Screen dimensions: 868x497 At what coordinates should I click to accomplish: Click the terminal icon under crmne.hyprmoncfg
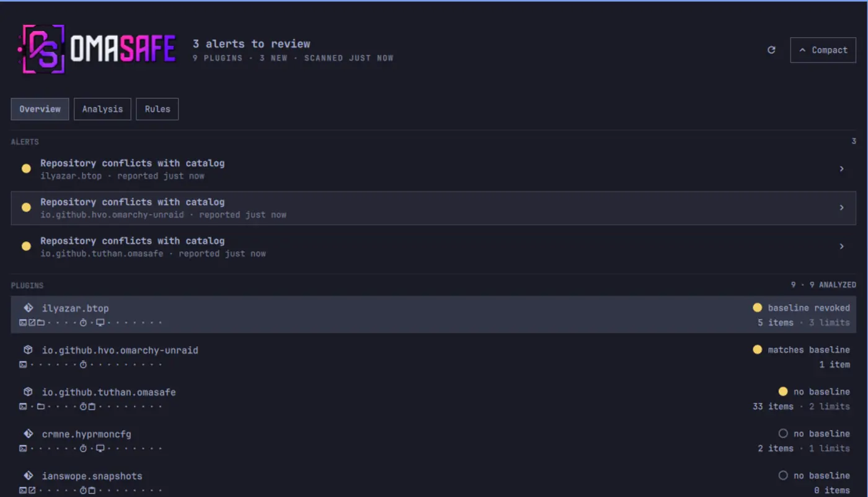coord(23,448)
